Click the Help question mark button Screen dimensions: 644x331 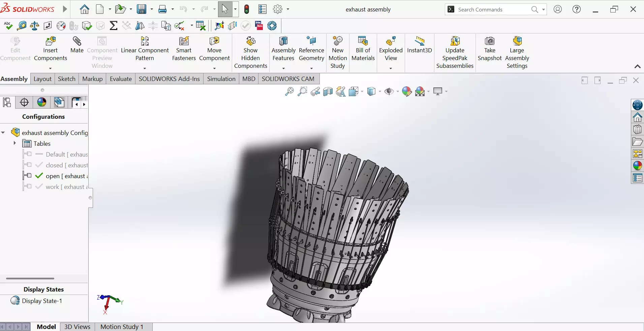(x=577, y=9)
